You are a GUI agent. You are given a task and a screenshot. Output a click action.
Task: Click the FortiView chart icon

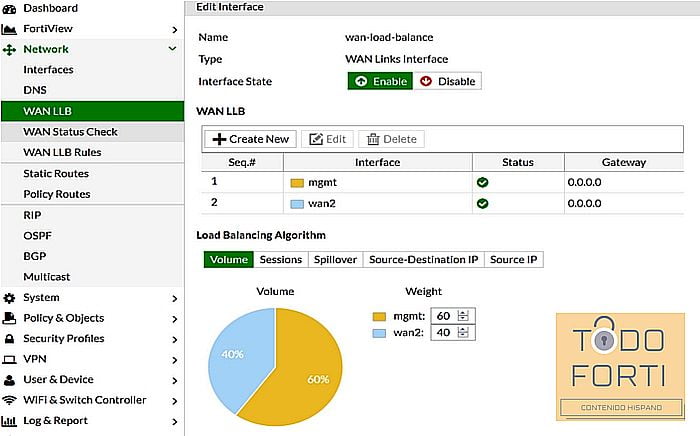click(x=10, y=29)
